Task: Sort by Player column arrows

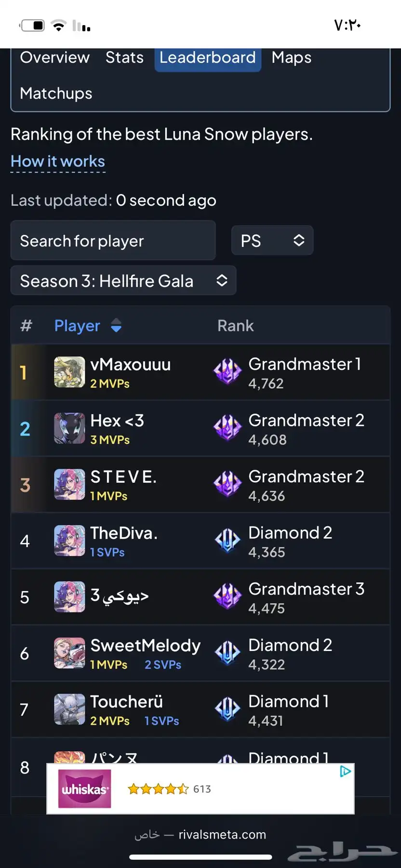Action: 116,325
